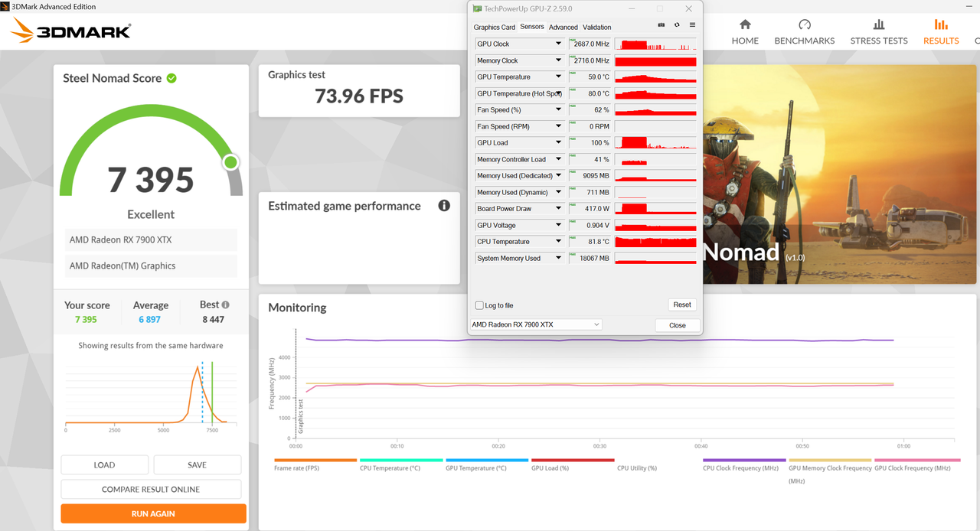
Task: Click COMPARE RESULT ONLINE
Action: point(151,489)
